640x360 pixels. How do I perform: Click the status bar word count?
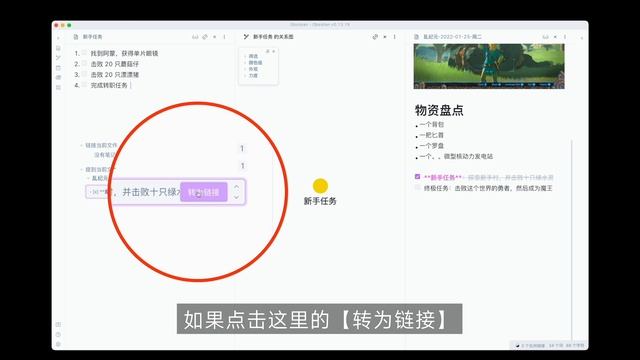(566, 345)
